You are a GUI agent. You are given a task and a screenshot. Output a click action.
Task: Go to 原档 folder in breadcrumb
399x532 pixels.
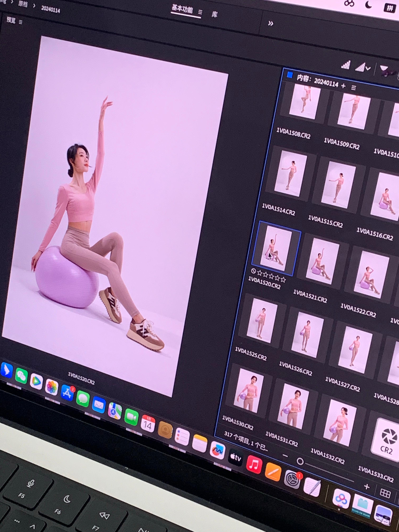[x=23, y=4]
